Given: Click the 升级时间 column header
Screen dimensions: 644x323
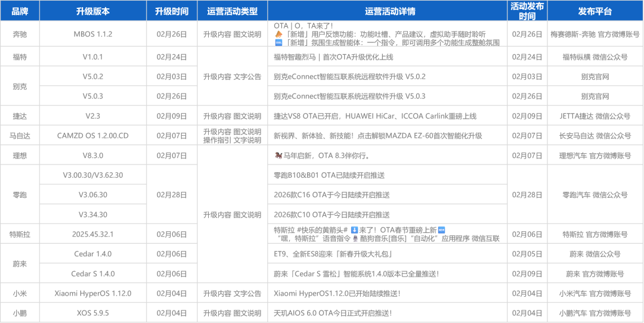Looking at the screenshot, I should point(172,11).
